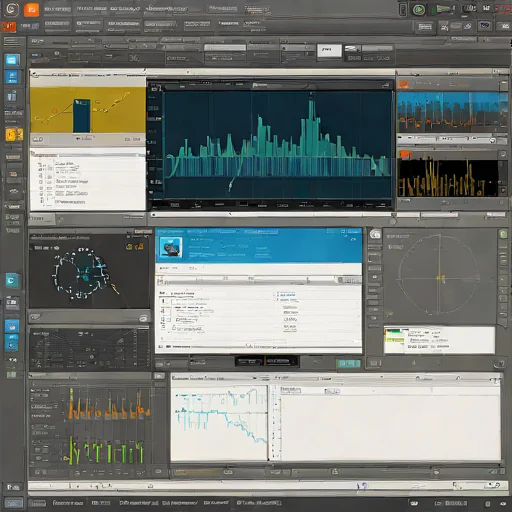Click the teal button below the center panel
Viewport: 512px width, 512px height.
(x=348, y=363)
